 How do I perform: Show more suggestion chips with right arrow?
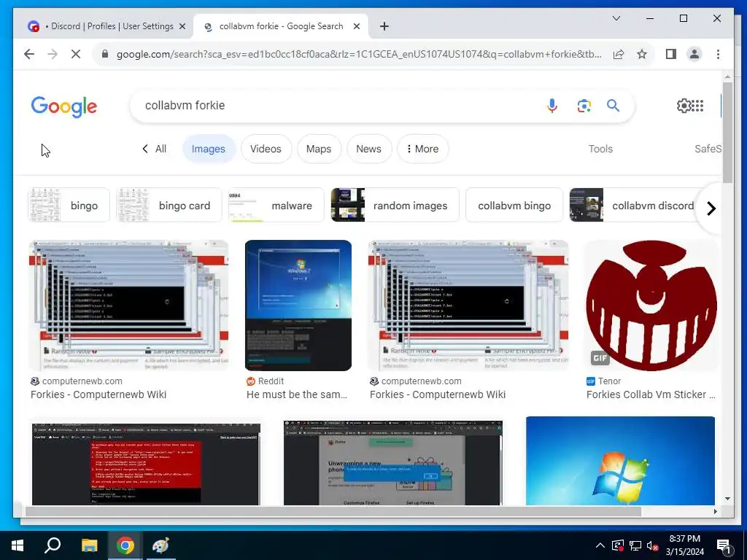click(711, 208)
